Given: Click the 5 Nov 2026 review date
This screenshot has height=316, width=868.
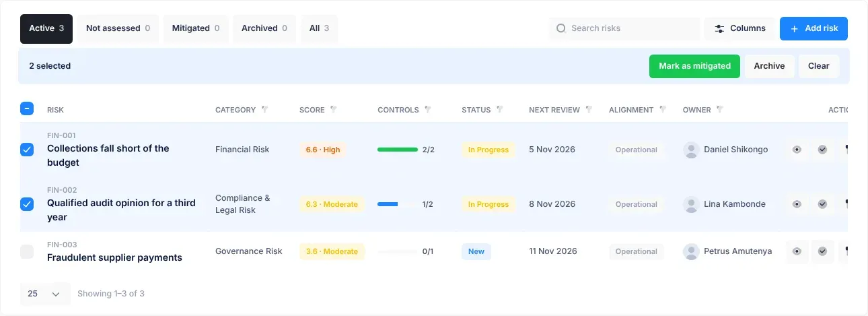Looking at the screenshot, I should coord(552,150).
